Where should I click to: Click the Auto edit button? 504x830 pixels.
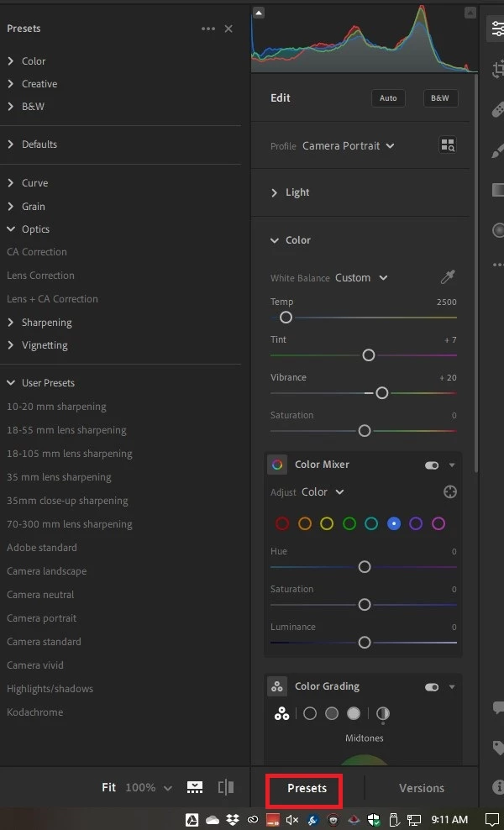click(388, 98)
